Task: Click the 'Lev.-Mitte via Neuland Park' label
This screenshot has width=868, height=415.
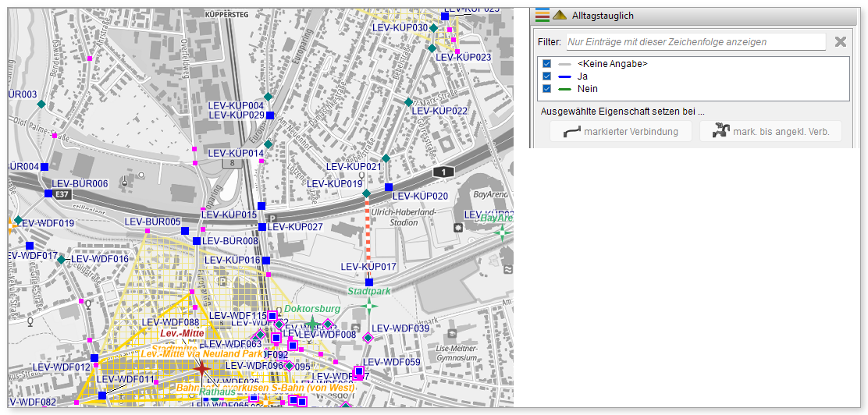Action: click(x=202, y=353)
